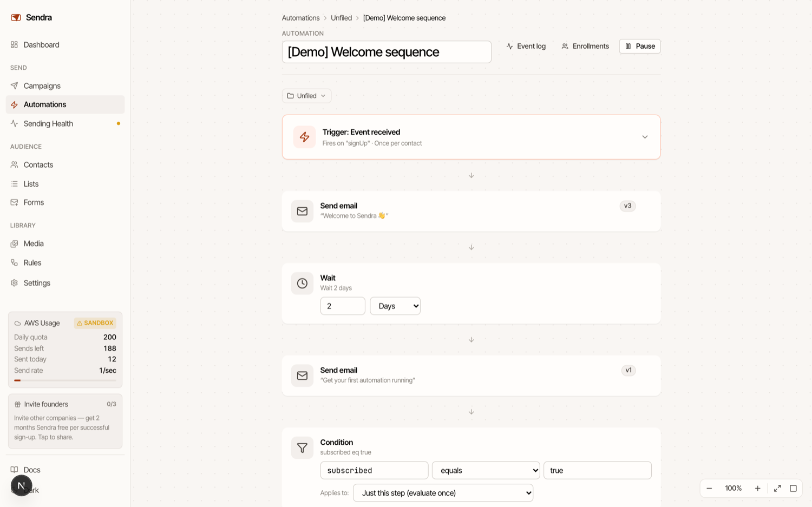Click Automations breadcrumb link
812x507 pixels.
300,18
